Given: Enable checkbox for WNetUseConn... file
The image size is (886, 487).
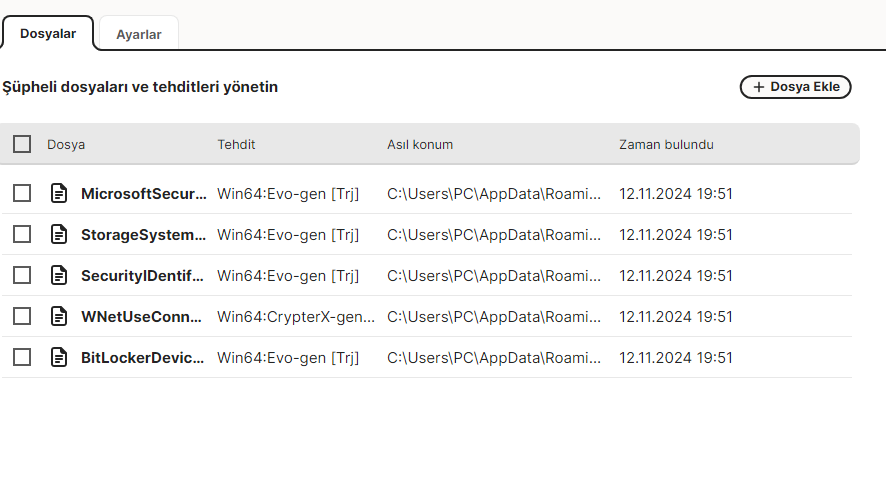Looking at the screenshot, I should (22, 316).
